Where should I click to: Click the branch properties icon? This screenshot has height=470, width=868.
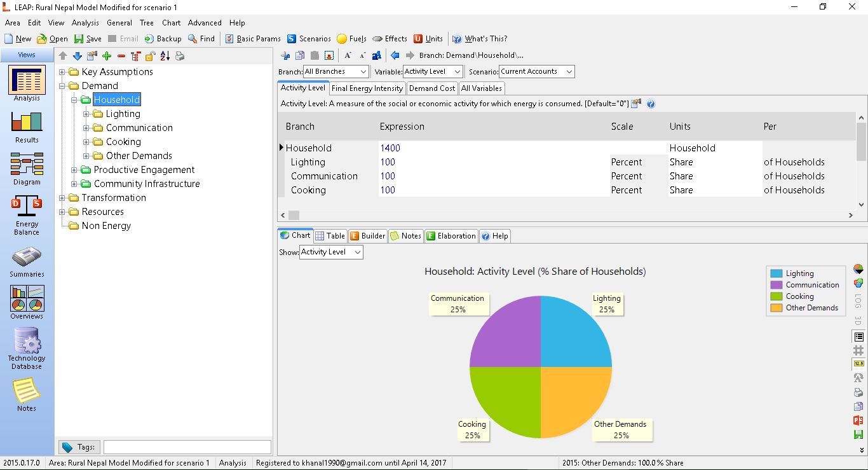92,56
